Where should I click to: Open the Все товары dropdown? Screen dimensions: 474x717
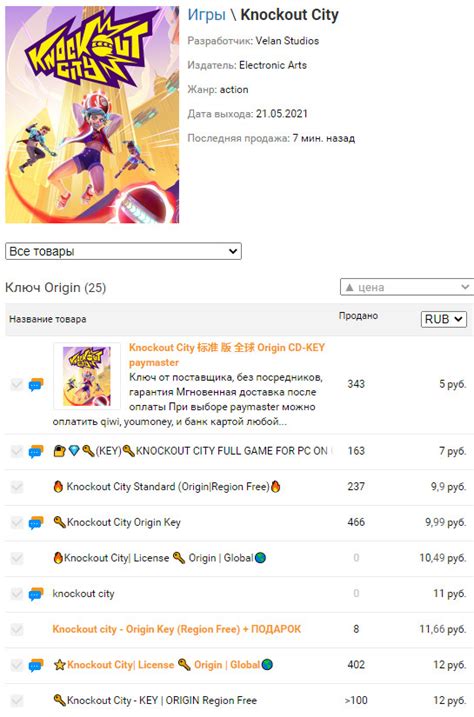tap(123, 251)
